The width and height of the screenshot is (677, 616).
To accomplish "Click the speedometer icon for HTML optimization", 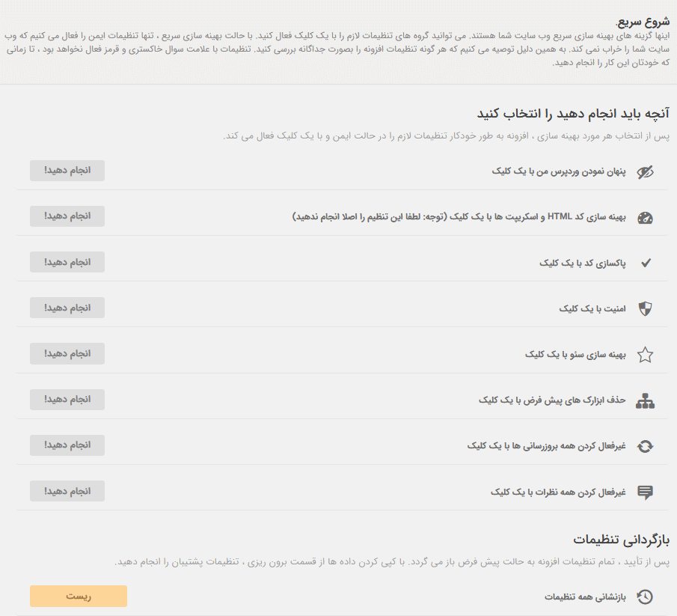I will tap(645, 218).
